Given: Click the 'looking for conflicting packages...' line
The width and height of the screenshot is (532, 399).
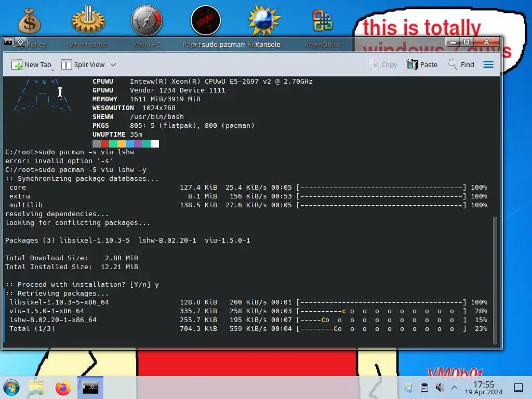Looking at the screenshot, I should (x=77, y=223).
